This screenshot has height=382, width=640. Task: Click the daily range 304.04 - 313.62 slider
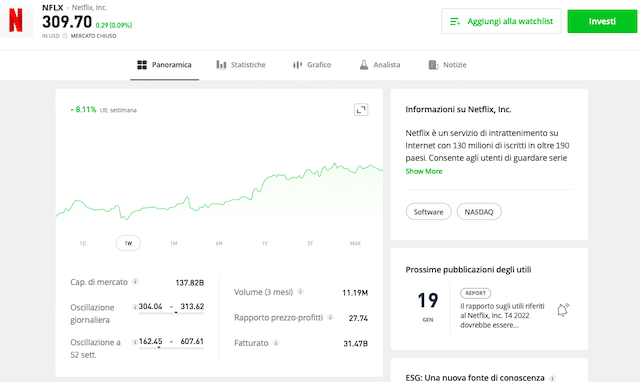[171, 313]
